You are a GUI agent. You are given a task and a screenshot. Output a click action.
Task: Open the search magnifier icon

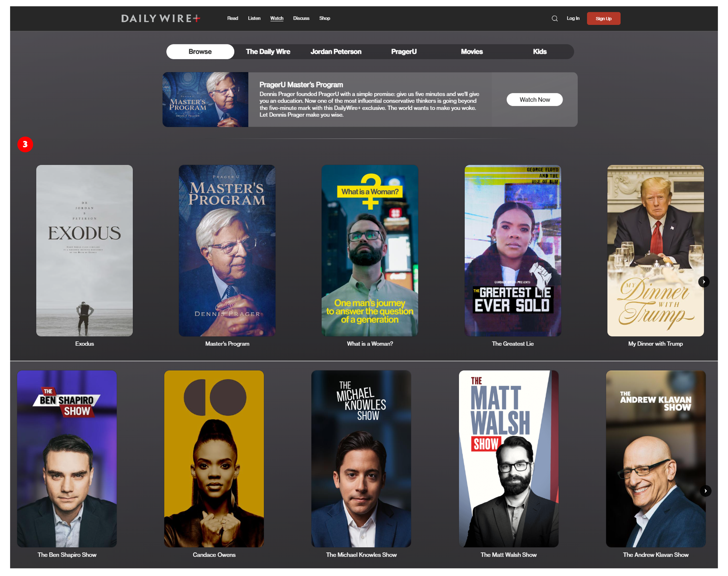pos(555,19)
